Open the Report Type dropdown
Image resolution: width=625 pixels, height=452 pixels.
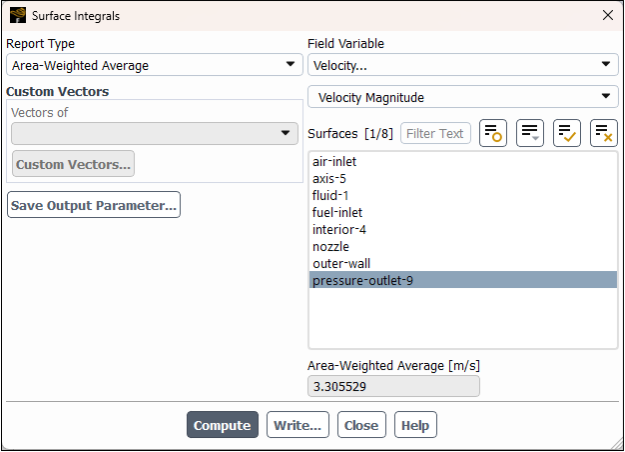click(x=154, y=65)
